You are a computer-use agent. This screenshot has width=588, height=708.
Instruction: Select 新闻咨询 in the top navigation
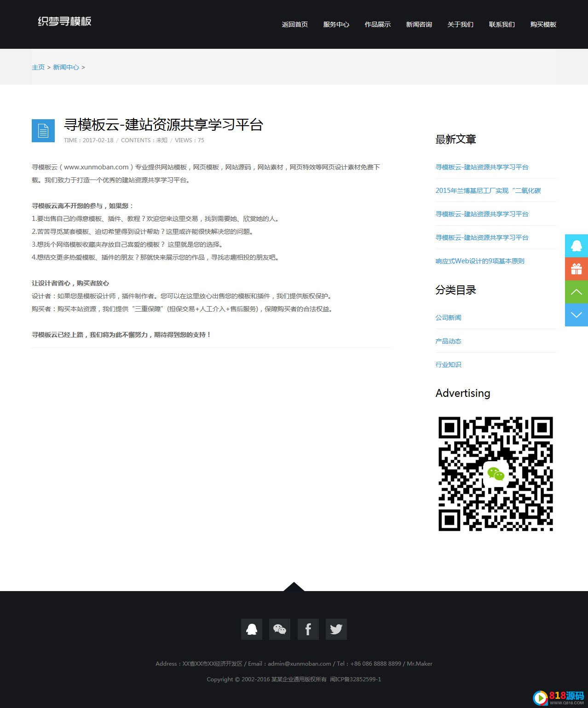[x=419, y=24]
